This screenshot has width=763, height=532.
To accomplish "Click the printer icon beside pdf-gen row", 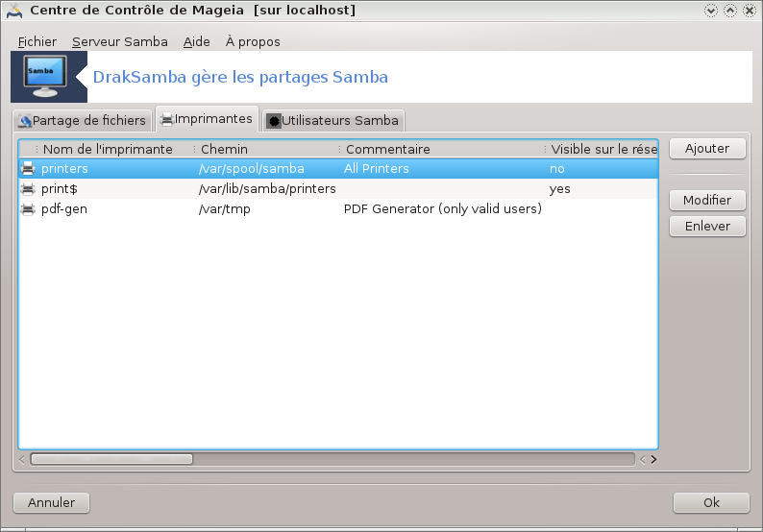I will [28, 209].
